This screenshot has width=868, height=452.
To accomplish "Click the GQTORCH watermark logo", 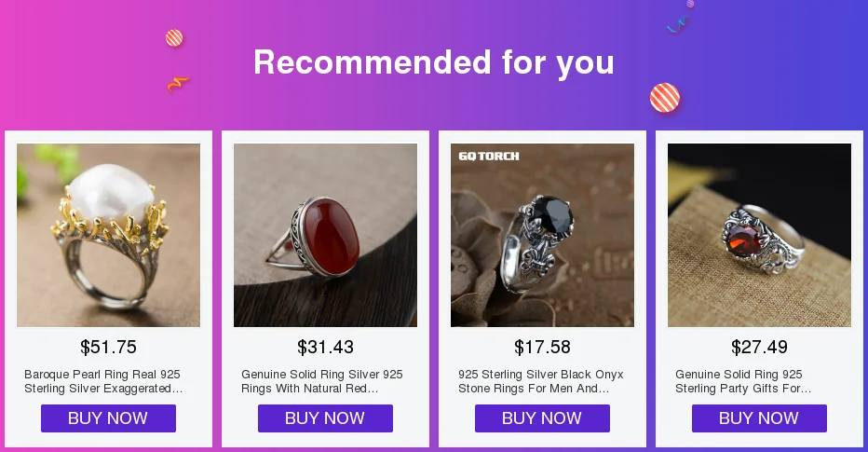I will pos(489,157).
